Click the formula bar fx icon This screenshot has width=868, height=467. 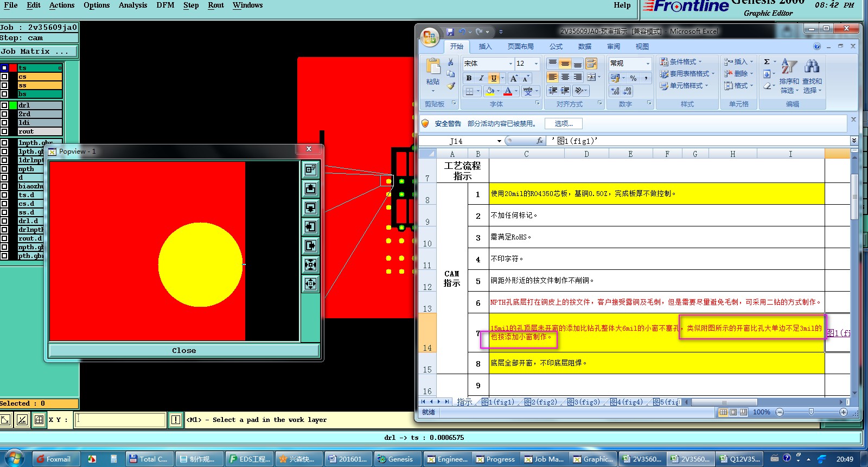[x=539, y=141]
